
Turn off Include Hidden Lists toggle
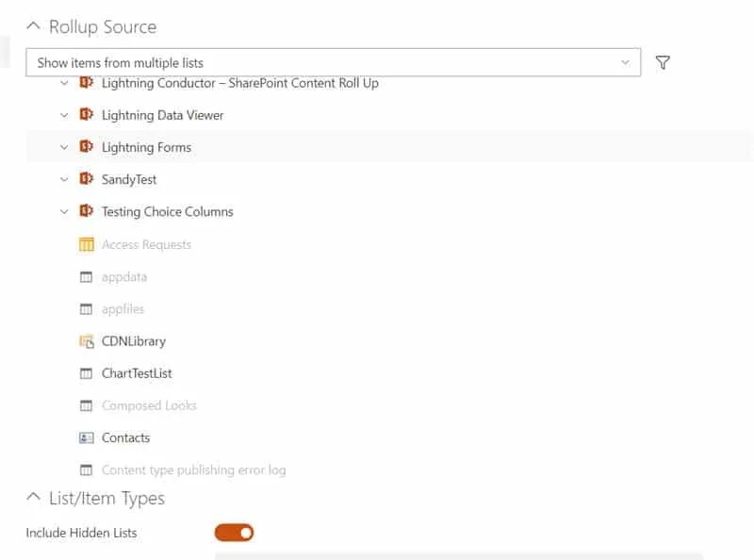235,533
